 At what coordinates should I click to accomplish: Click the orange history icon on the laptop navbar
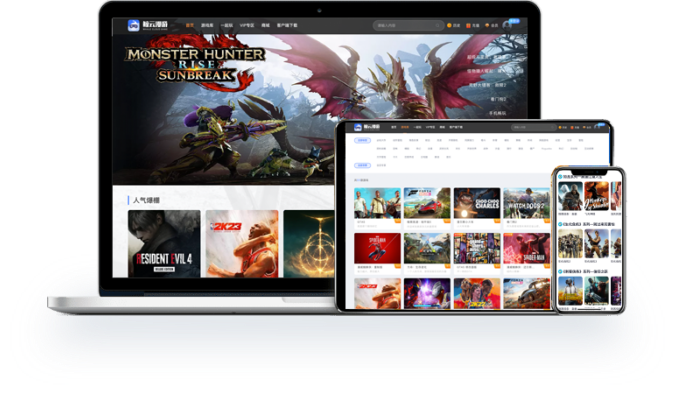pos(449,25)
